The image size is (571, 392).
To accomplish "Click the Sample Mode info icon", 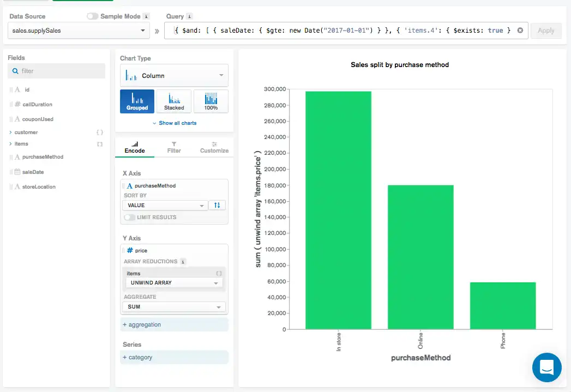I will (x=146, y=16).
